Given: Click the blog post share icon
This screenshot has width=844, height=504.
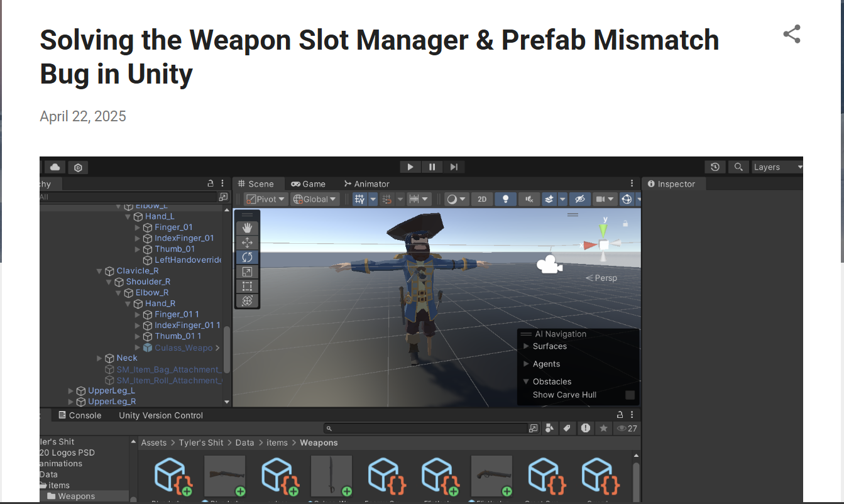Looking at the screenshot, I should click(x=792, y=34).
